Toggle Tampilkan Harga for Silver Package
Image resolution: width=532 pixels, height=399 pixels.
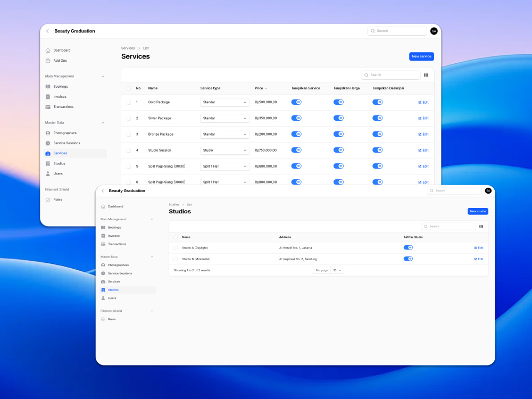338,118
